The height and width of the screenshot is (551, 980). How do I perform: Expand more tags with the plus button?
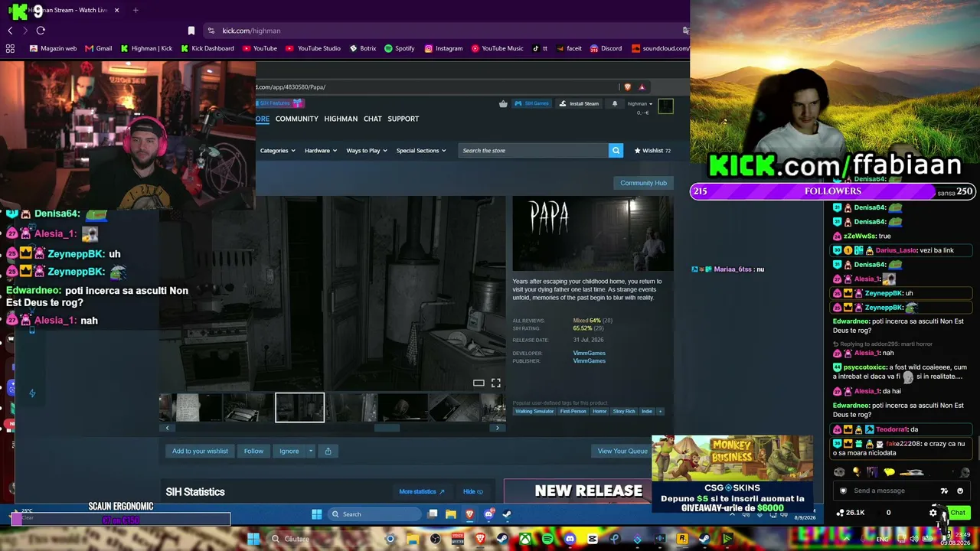pos(660,412)
